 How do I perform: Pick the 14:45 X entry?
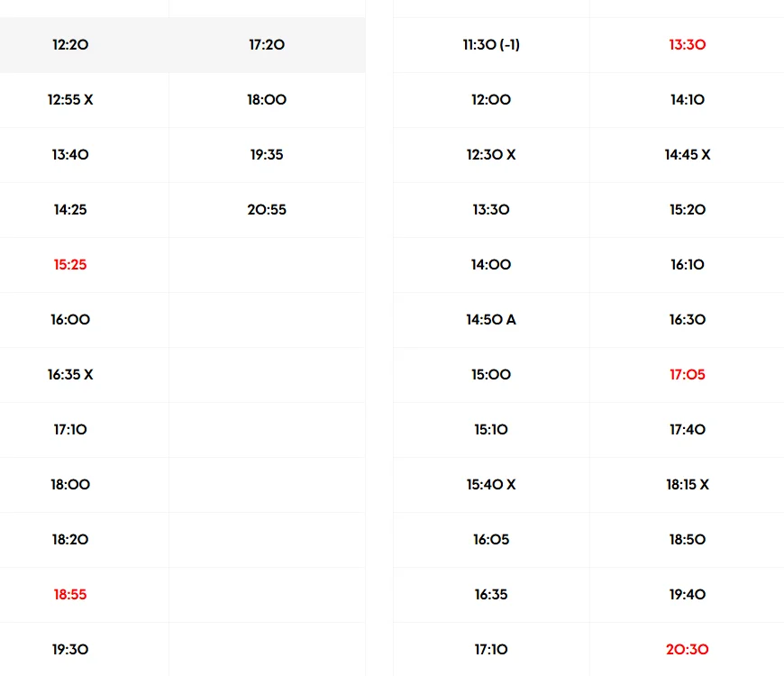click(x=688, y=155)
